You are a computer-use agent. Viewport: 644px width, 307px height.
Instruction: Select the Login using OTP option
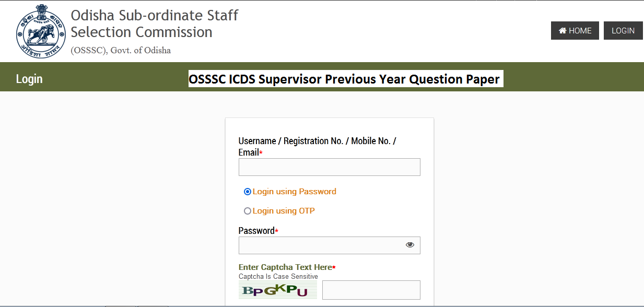click(247, 210)
